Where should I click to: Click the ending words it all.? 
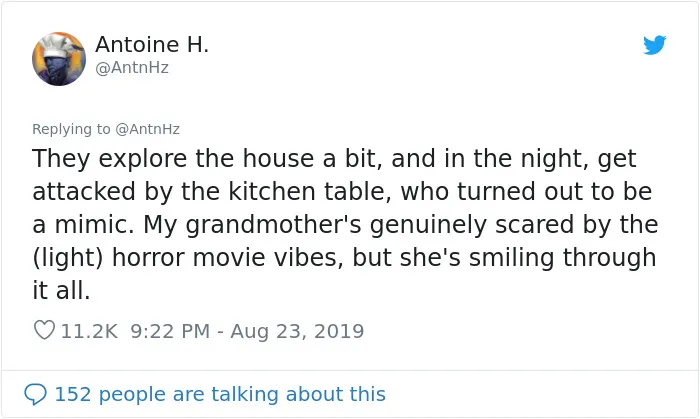click(61, 290)
